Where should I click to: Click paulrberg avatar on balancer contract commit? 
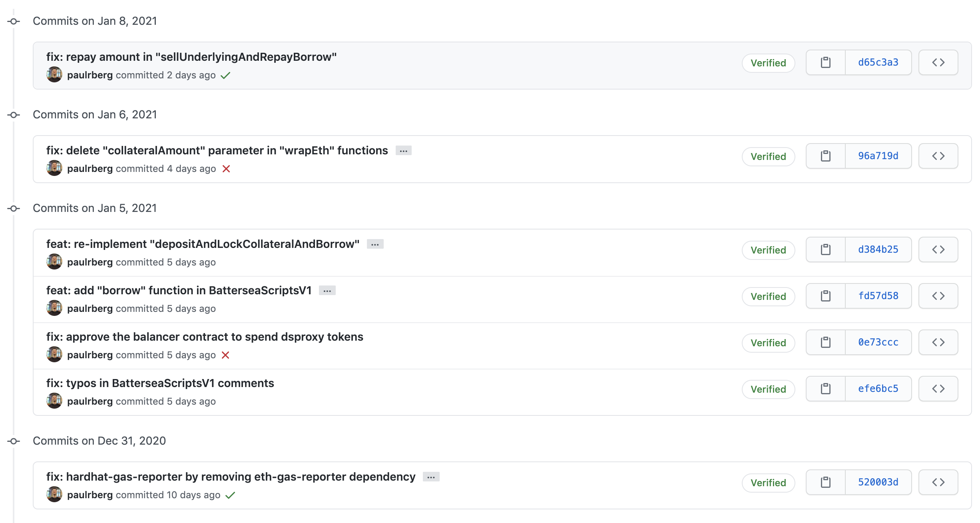tap(54, 355)
